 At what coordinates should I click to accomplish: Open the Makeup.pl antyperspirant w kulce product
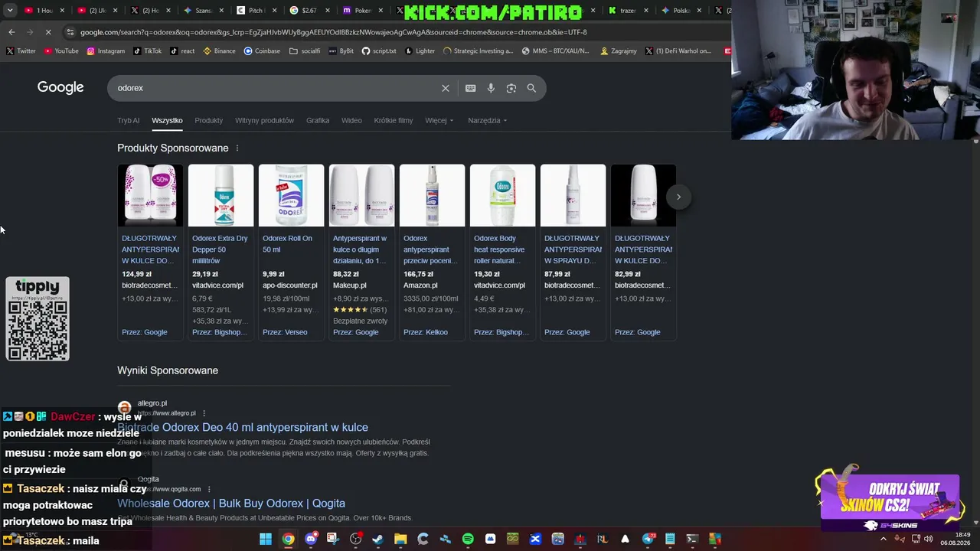(x=360, y=249)
